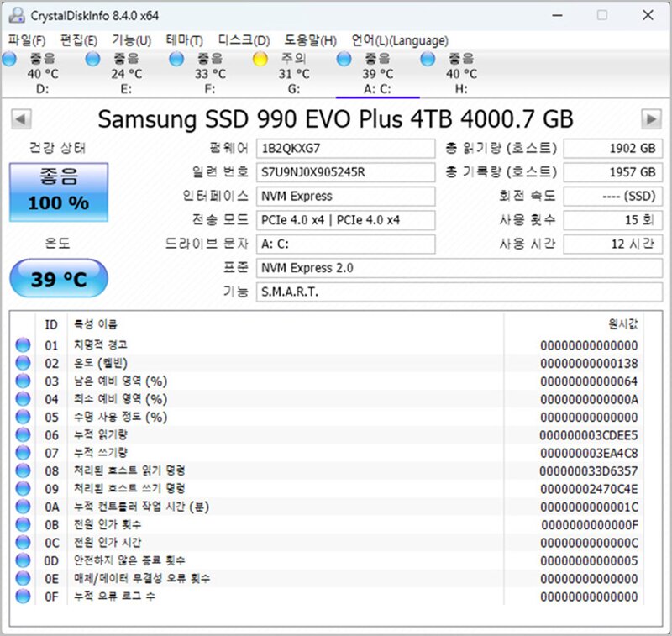This screenshot has width=672, height=636.
Task: Select drive D: showing 40 °C
Action: point(43,74)
